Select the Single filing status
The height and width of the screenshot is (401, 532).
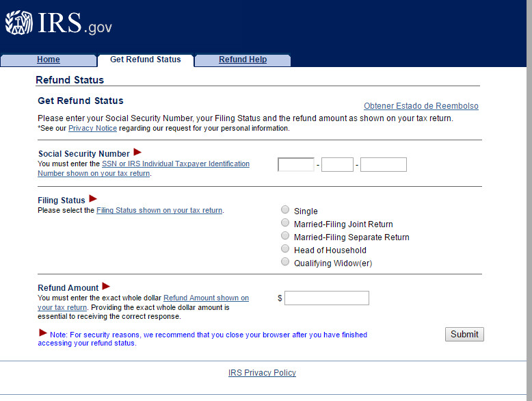pyautogui.click(x=285, y=209)
